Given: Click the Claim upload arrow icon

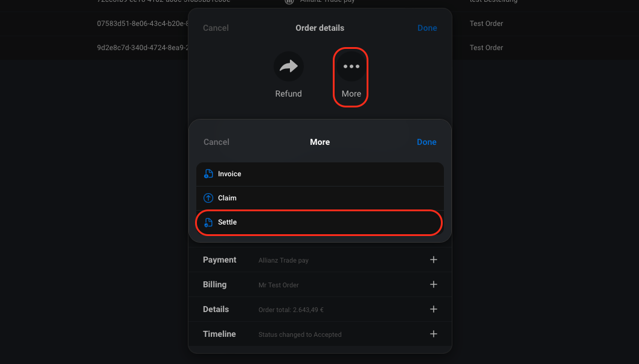Looking at the screenshot, I should click(208, 198).
